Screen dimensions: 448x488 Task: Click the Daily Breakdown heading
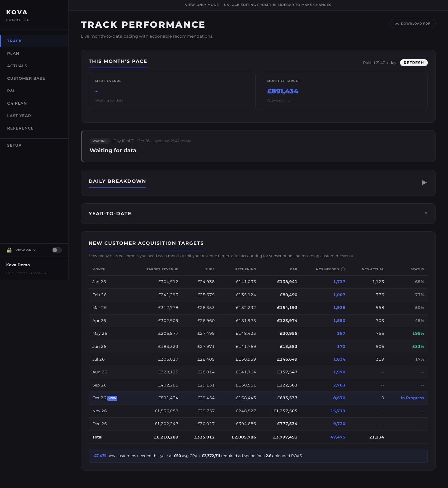117,181
